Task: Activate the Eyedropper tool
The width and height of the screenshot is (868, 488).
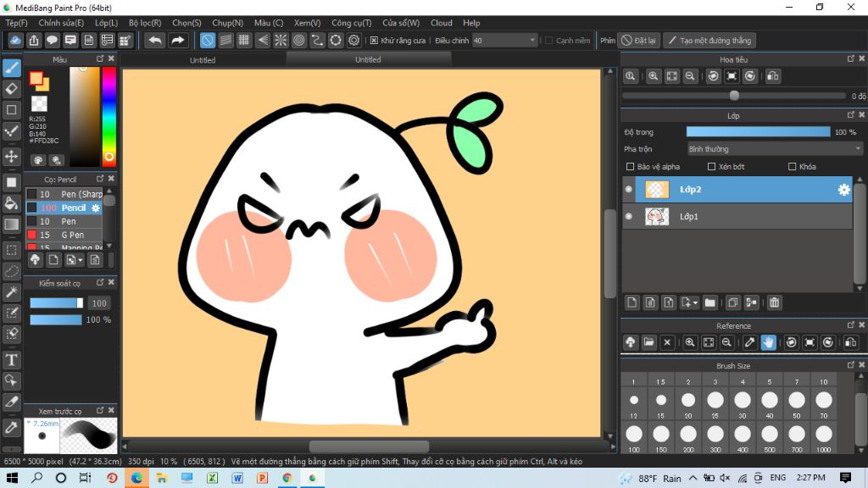Action: pyautogui.click(x=12, y=426)
